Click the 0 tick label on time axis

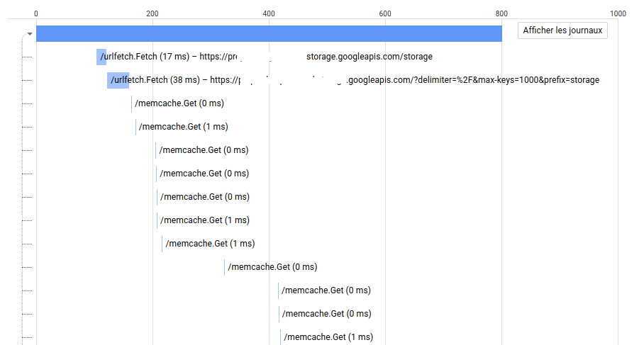[36, 13]
